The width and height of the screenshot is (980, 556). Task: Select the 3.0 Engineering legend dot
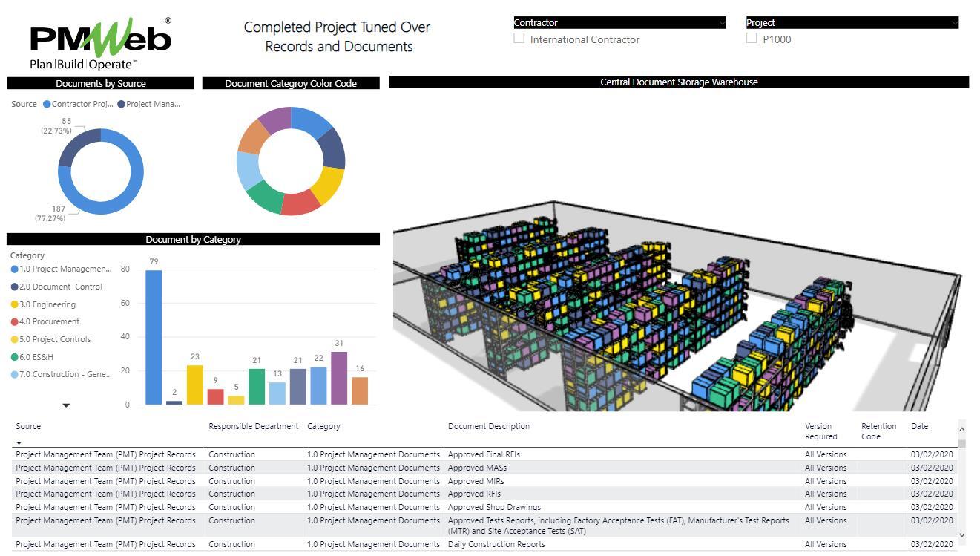point(15,304)
